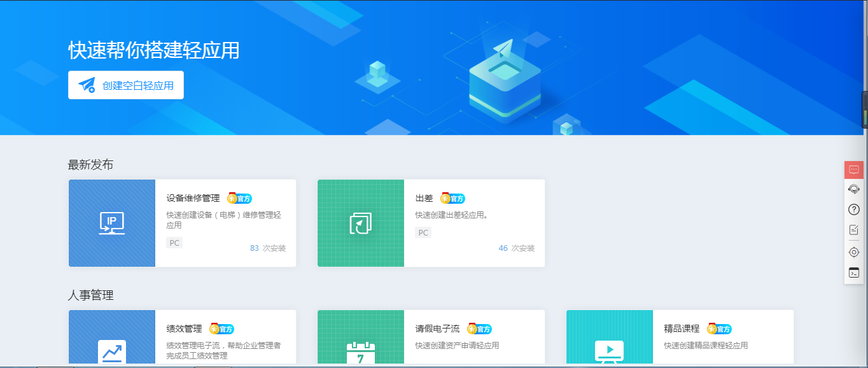Click the 46 次安装 count

[x=517, y=248]
